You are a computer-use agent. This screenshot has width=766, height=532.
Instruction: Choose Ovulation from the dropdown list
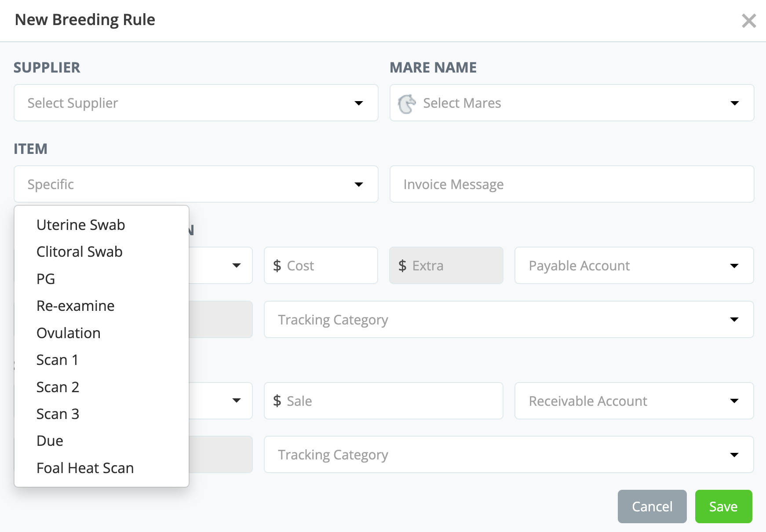click(69, 333)
